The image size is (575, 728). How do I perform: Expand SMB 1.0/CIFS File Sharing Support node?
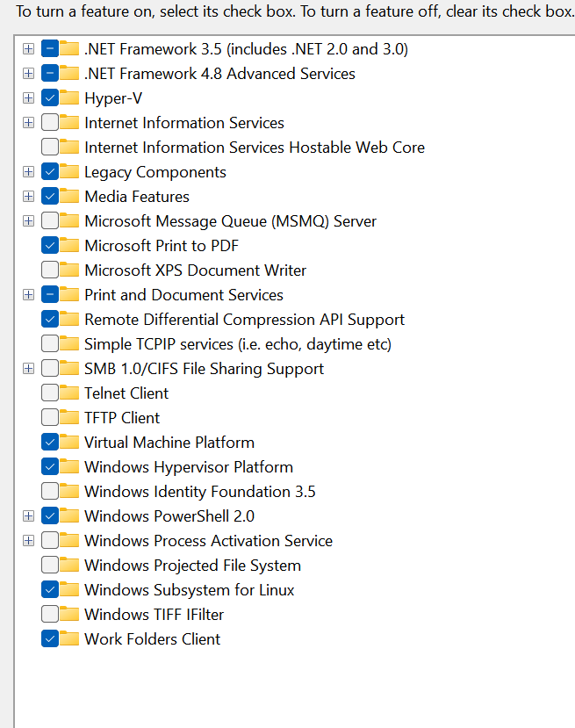[28, 369]
